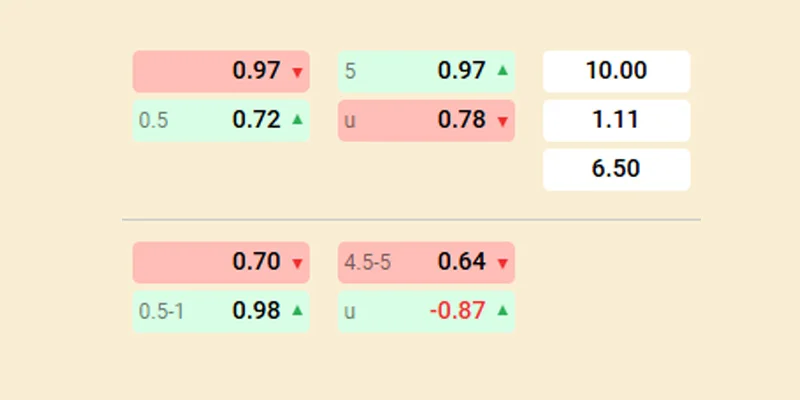800x400 pixels.
Task: Click the green up arrow beside -0.87
Action: point(502,311)
